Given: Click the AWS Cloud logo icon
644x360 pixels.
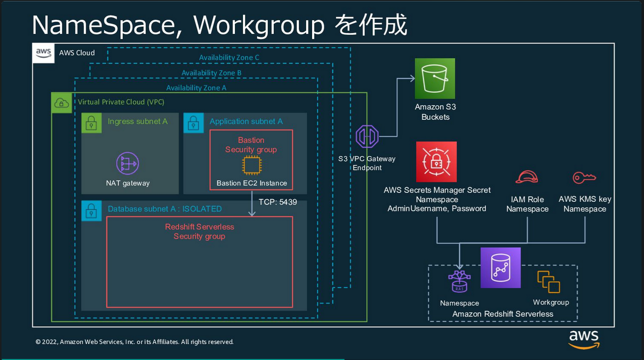Looking at the screenshot, I should pyautogui.click(x=43, y=53).
